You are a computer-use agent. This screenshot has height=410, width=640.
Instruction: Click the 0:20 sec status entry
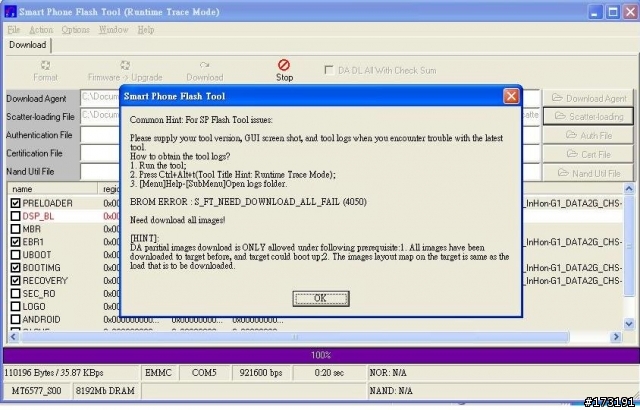click(x=329, y=372)
